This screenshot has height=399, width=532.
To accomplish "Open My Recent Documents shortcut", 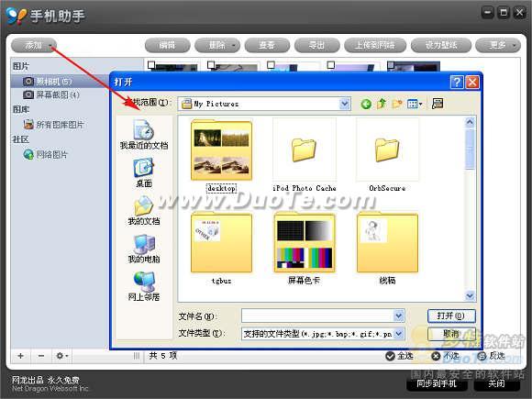I will coord(144,134).
